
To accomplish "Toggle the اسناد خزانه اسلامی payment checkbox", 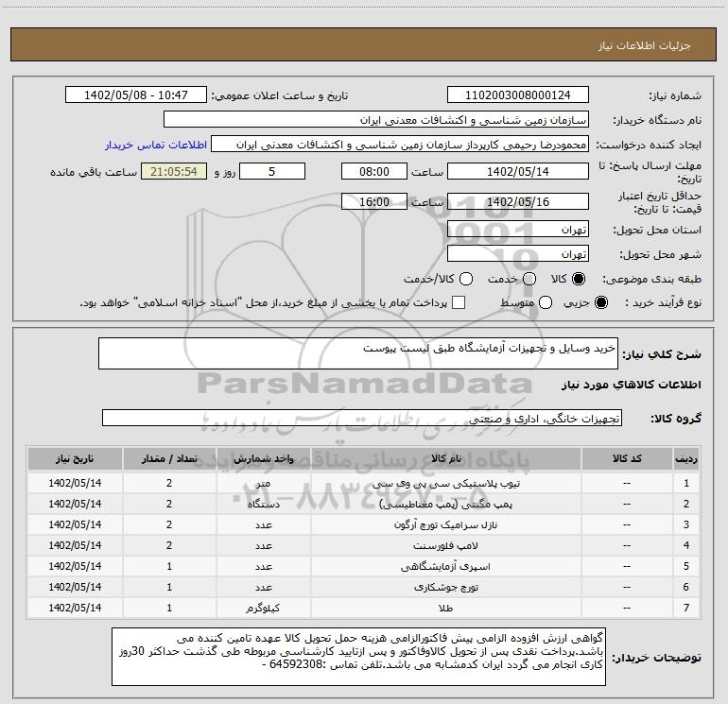I will pos(459,302).
